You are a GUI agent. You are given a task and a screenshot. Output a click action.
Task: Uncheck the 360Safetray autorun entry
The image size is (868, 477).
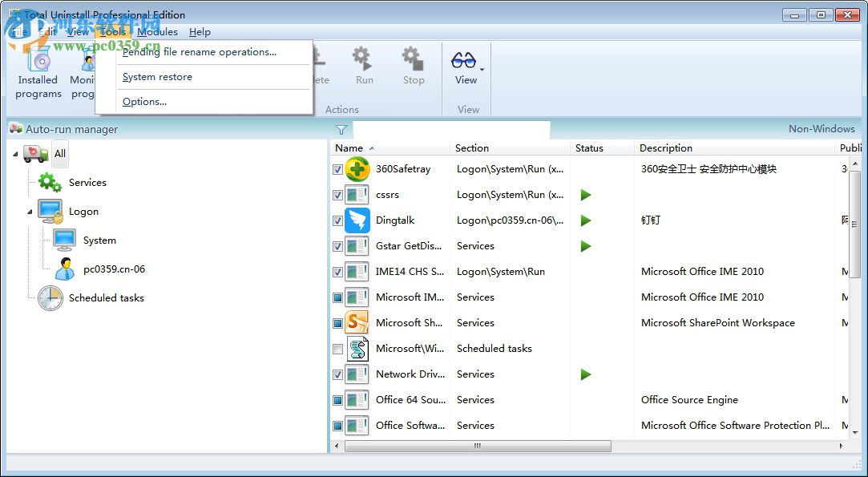(x=337, y=169)
